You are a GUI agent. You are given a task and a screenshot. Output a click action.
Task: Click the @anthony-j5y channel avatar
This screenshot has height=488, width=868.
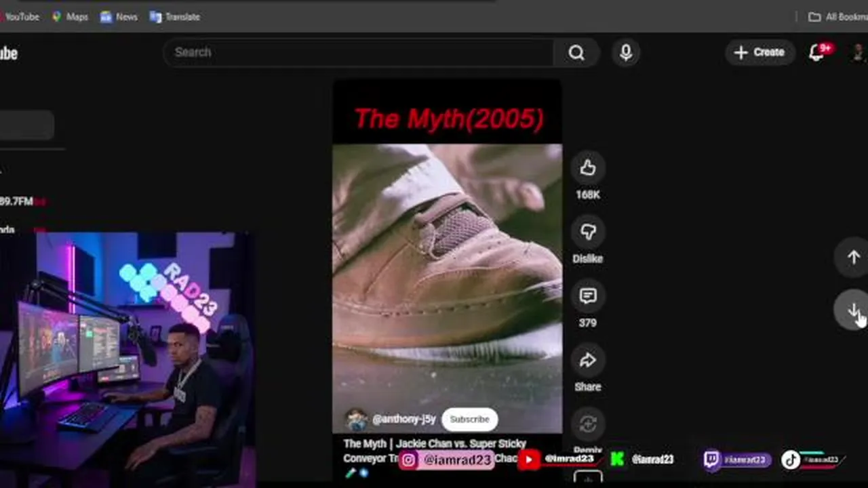(357, 420)
